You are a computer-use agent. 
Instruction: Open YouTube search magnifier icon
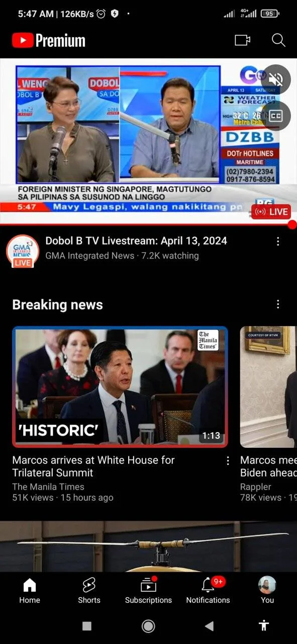tap(278, 40)
